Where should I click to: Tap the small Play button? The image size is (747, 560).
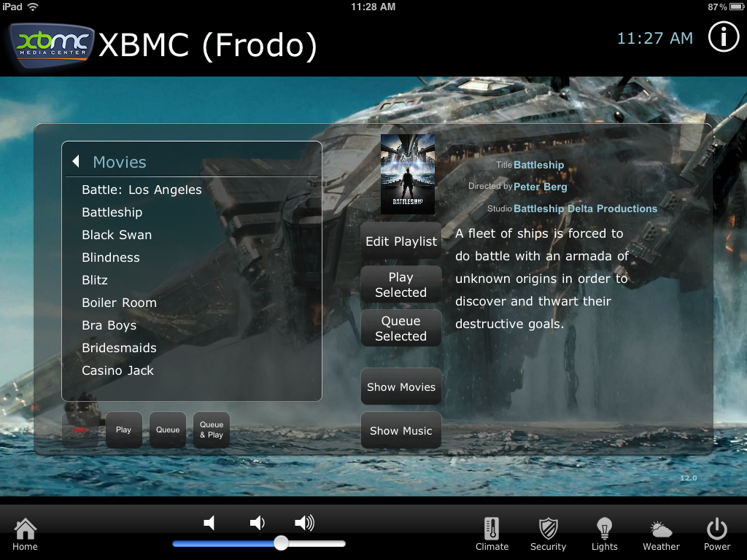tap(124, 430)
